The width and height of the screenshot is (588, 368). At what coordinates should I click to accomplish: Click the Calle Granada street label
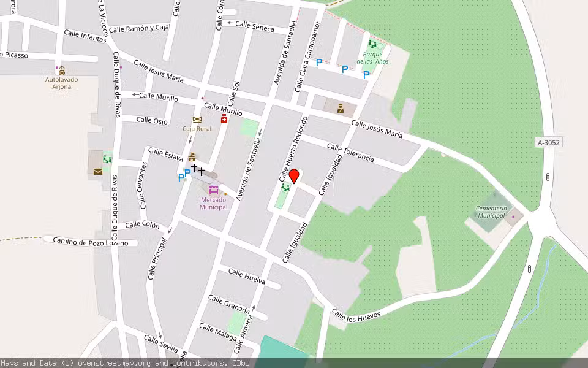228,304
